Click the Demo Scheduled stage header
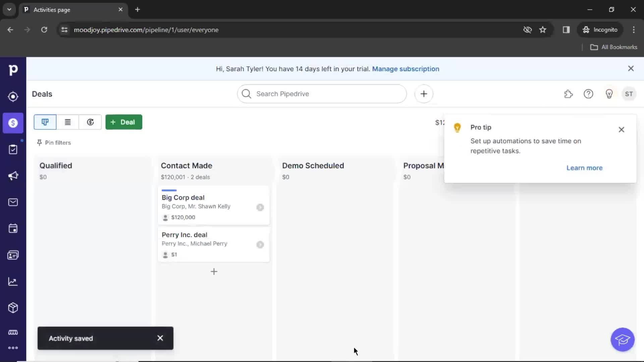 (x=313, y=166)
